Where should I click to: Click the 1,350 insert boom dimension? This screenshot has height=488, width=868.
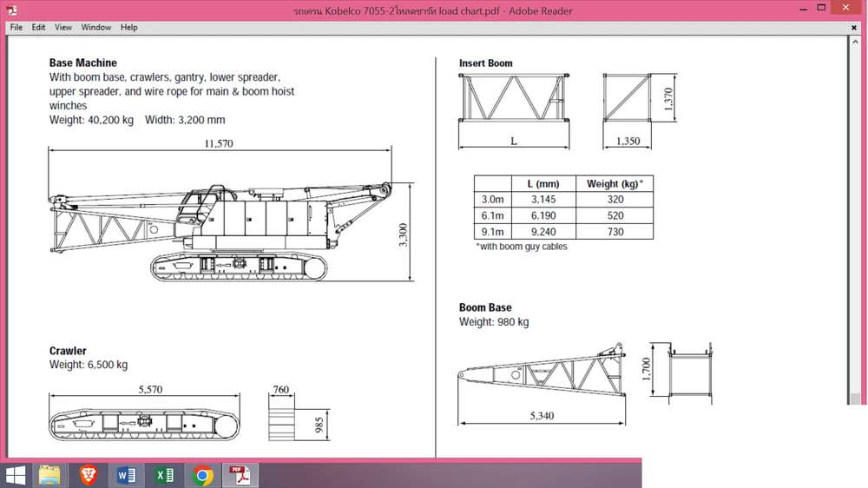click(628, 142)
